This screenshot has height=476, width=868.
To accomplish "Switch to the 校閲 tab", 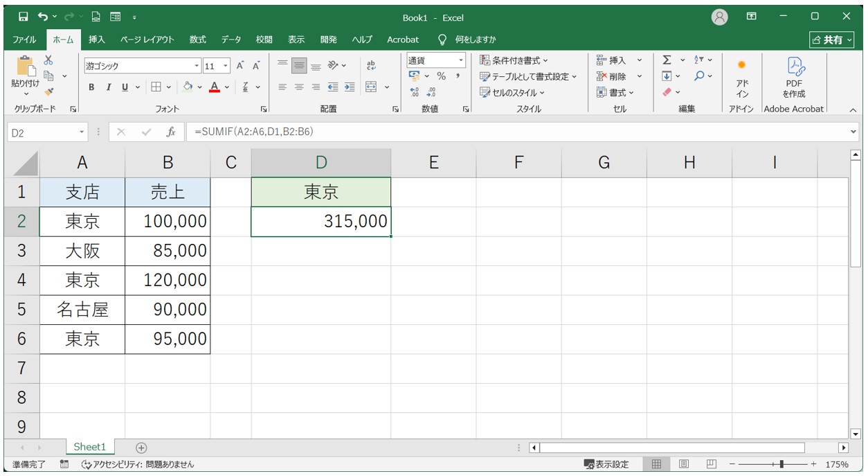I will [264, 39].
